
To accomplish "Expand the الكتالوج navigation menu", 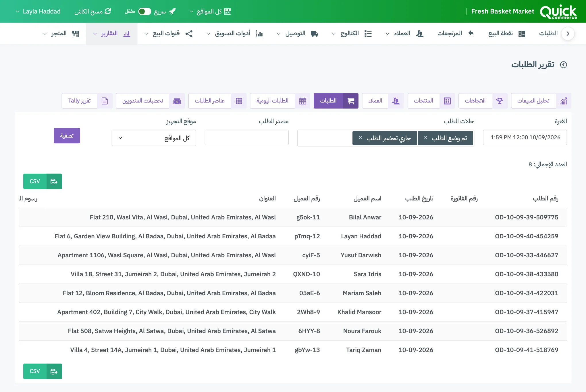I will 352,34.
